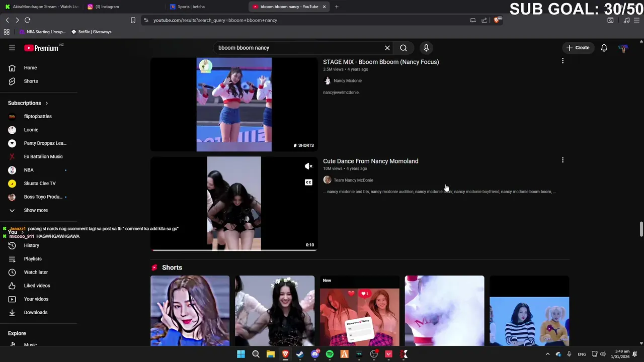Open the Short thumbnail marked New
Screen dimensions: 644x362
360,311
